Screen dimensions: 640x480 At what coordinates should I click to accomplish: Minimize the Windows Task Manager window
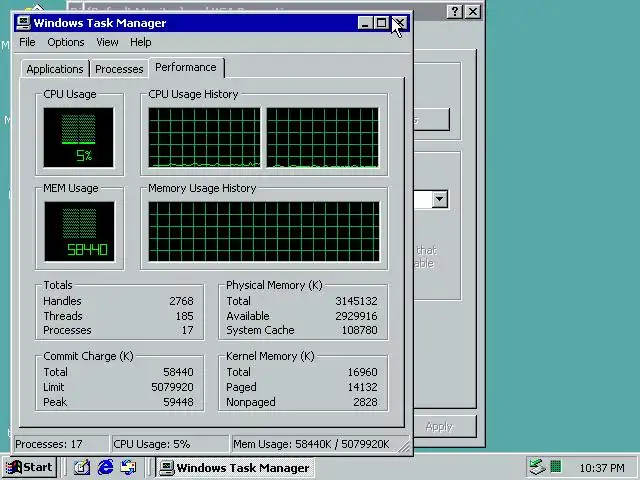[x=365, y=23]
